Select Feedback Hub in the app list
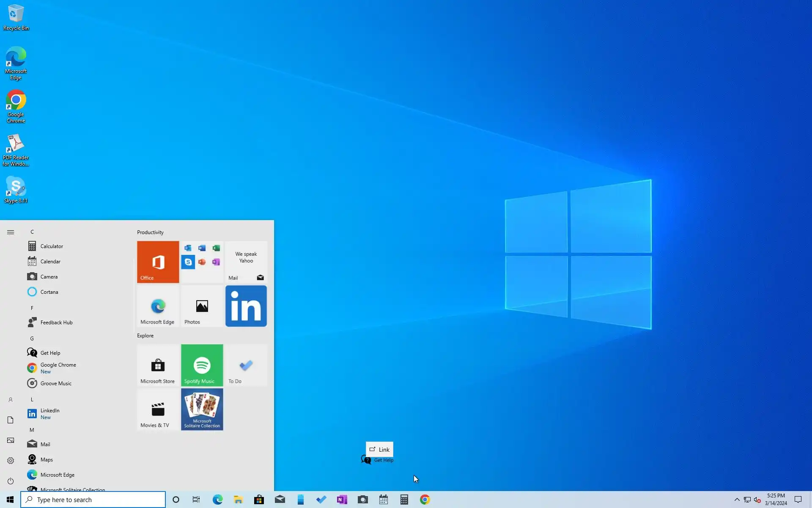Viewport: 812px width, 508px height. click(56, 322)
